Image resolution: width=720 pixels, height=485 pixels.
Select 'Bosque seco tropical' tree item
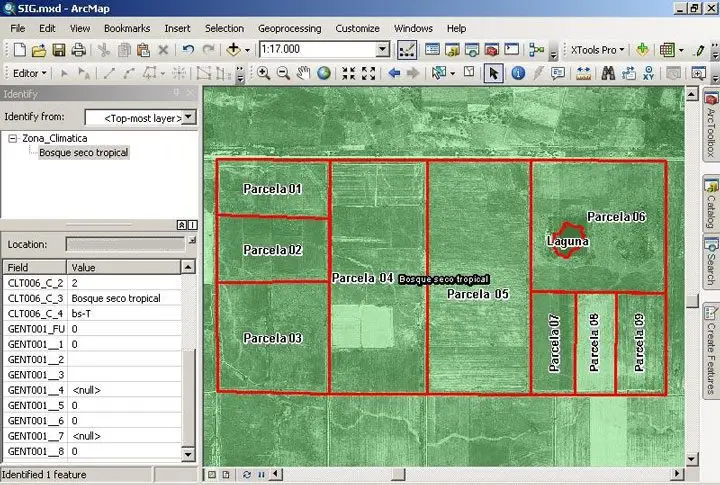click(84, 153)
